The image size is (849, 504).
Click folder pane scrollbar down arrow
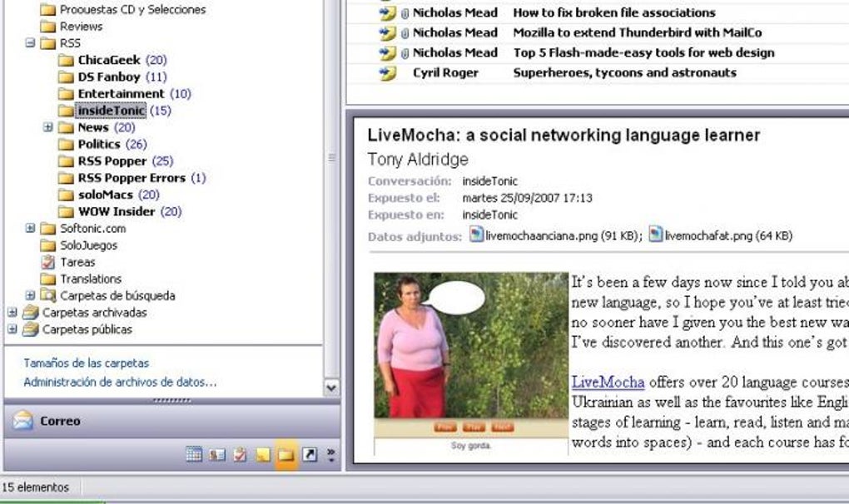(331, 388)
